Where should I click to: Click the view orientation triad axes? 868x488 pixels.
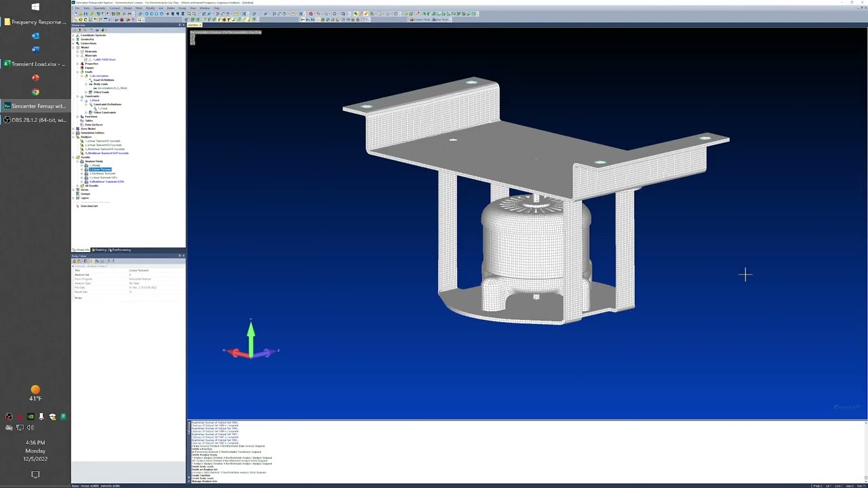[x=251, y=341]
